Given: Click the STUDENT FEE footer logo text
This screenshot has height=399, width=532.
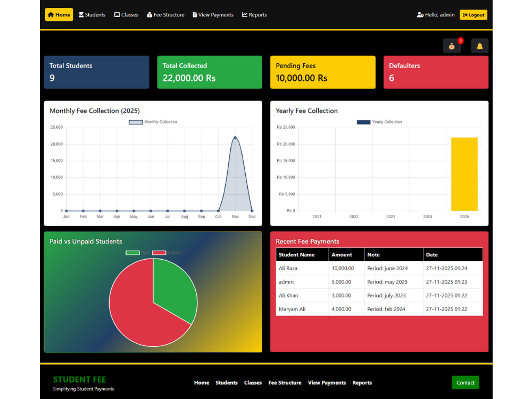Looking at the screenshot, I should (x=79, y=380).
